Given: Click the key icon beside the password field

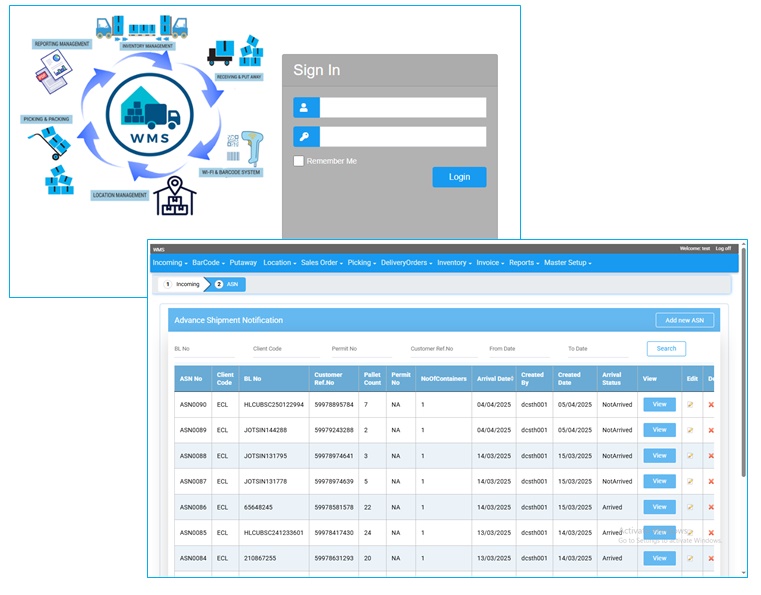Looking at the screenshot, I should pyautogui.click(x=306, y=137).
